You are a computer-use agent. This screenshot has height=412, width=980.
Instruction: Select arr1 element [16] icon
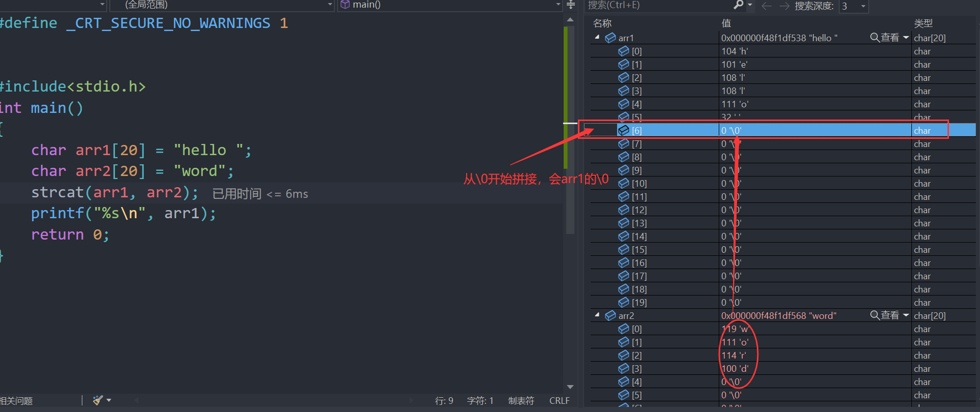[x=624, y=262]
